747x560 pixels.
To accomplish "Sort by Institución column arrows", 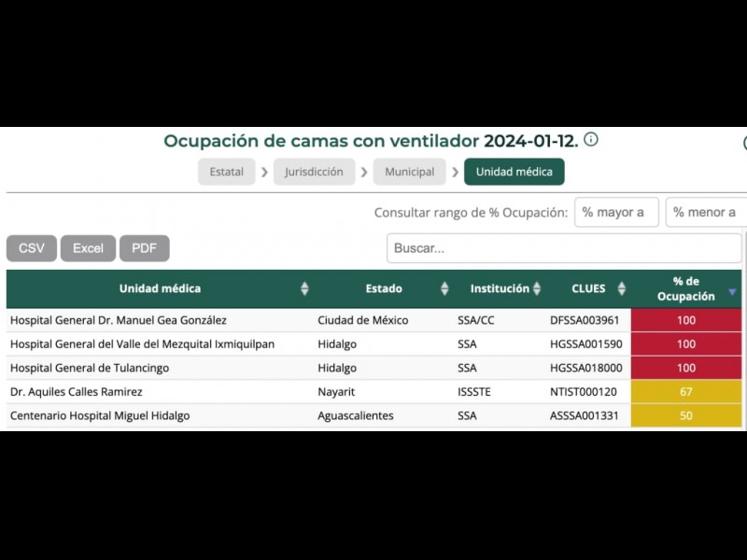I will [x=537, y=289].
